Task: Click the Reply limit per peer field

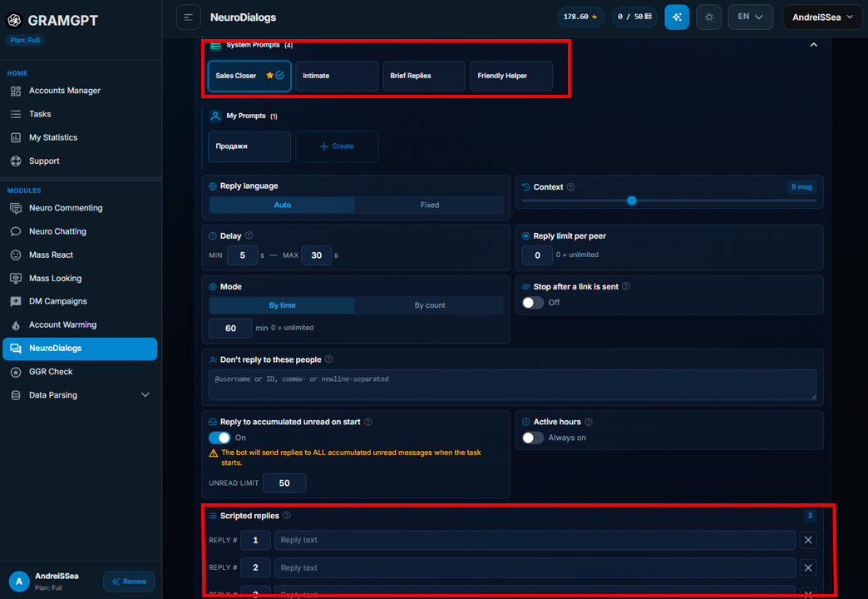Action: point(537,255)
